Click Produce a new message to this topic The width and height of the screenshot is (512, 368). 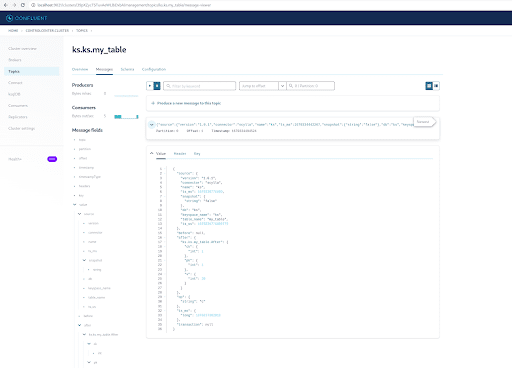(189, 103)
